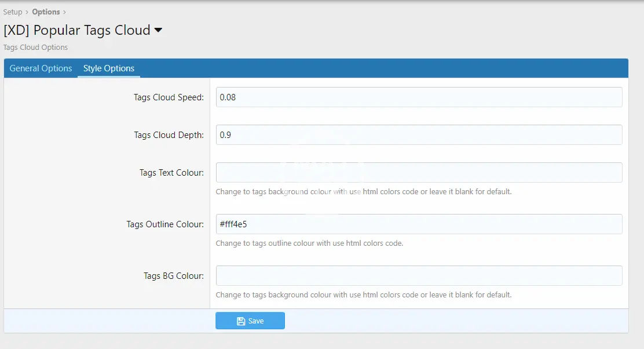Screen dimensions: 644x349
Task: Click the "Tags Cloud Speed:" label
Action: 169,97
